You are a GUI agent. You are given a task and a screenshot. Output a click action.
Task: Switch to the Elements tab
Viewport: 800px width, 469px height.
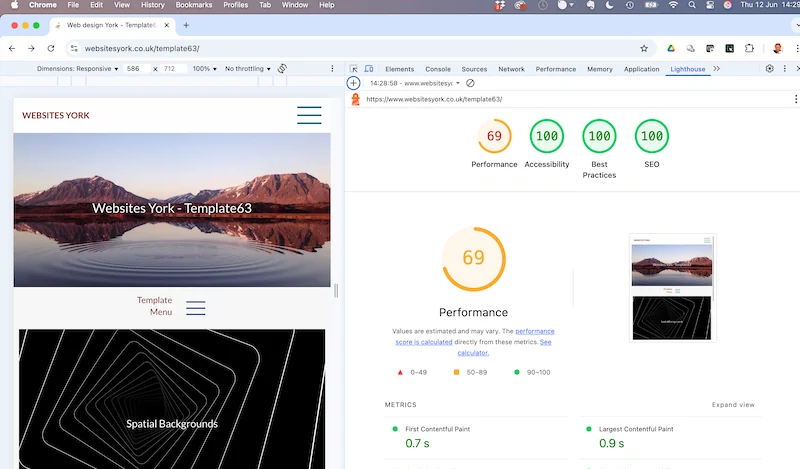coord(399,69)
